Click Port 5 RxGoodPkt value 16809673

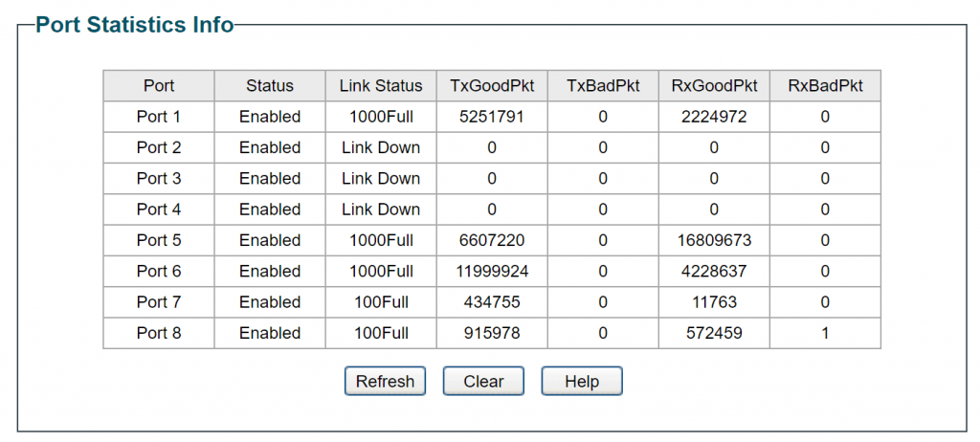pos(714,240)
